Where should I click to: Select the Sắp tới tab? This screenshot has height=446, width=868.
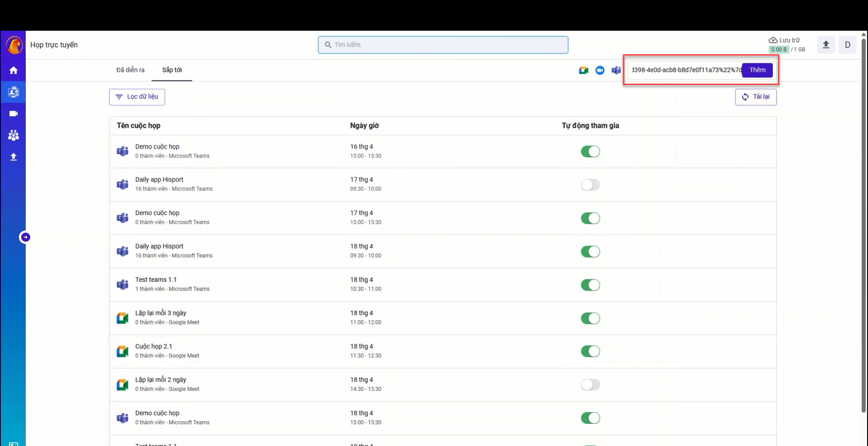click(172, 70)
